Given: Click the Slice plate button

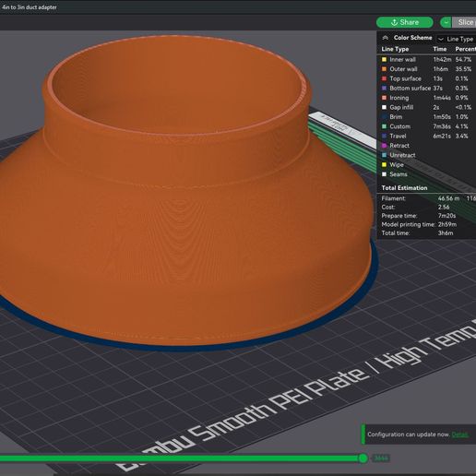Looking at the screenshot, I should (x=464, y=22).
